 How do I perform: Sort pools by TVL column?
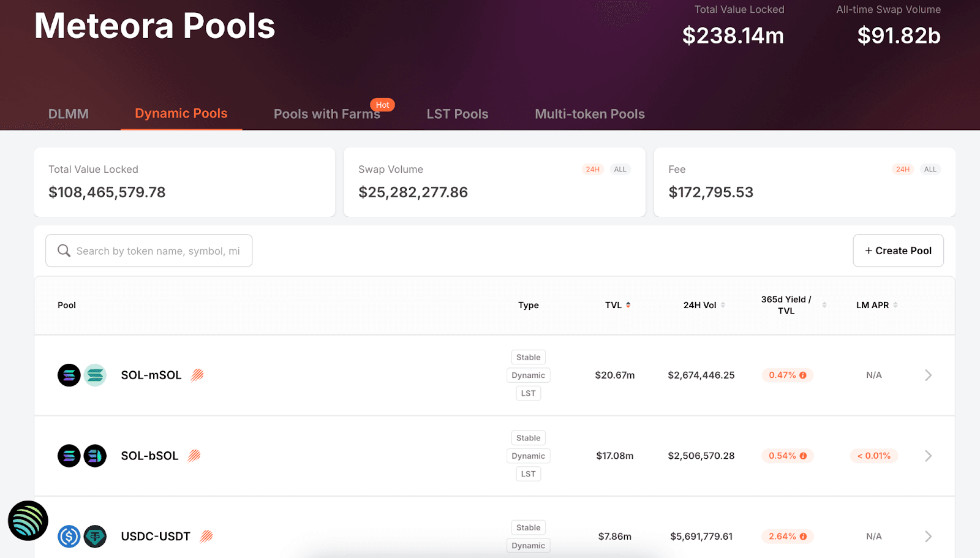tap(618, 305)
